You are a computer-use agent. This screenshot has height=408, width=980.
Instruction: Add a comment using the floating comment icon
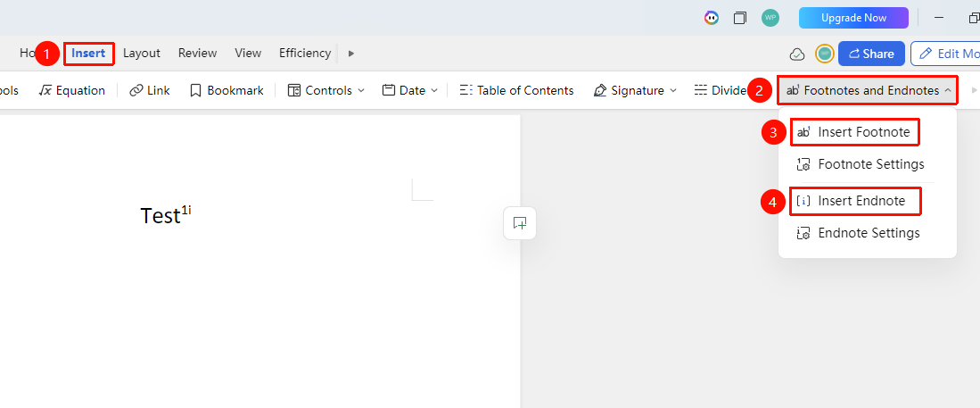tap(520, 223)
